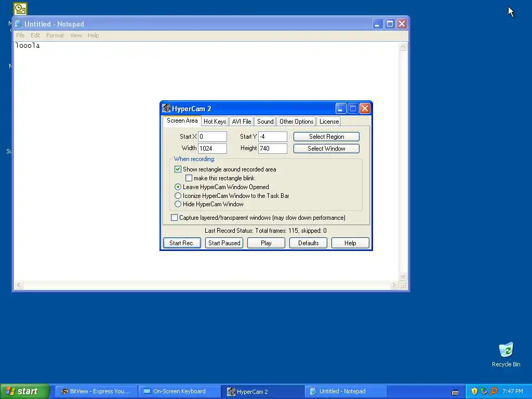Click the keyboard icon in the taskbar
Viewport: 532px width, 399px height.
click(455, 392)
